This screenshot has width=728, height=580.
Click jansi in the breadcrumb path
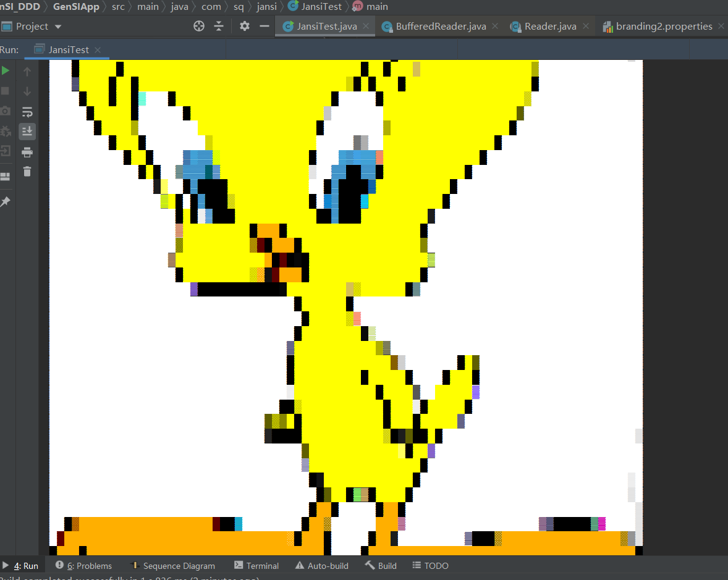(x=266, y=7)
